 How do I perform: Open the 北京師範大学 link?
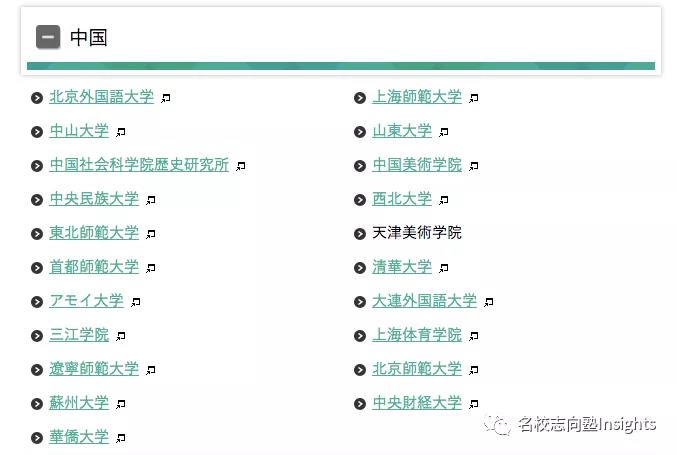[417, 369]
